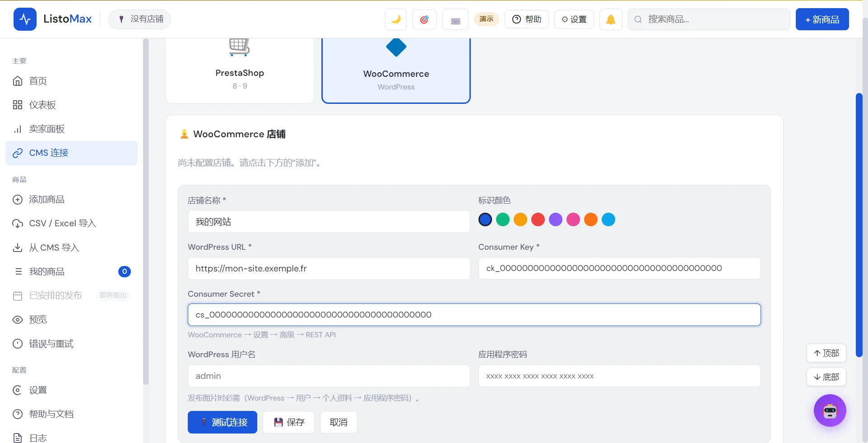Screen dimensions: 868x443
Task: Open 错误与重试 in sidebar
Action: (71, 344)
